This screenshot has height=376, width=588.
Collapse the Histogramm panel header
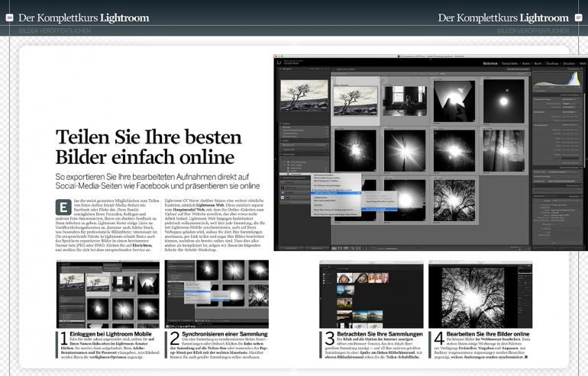pos(557,69)
